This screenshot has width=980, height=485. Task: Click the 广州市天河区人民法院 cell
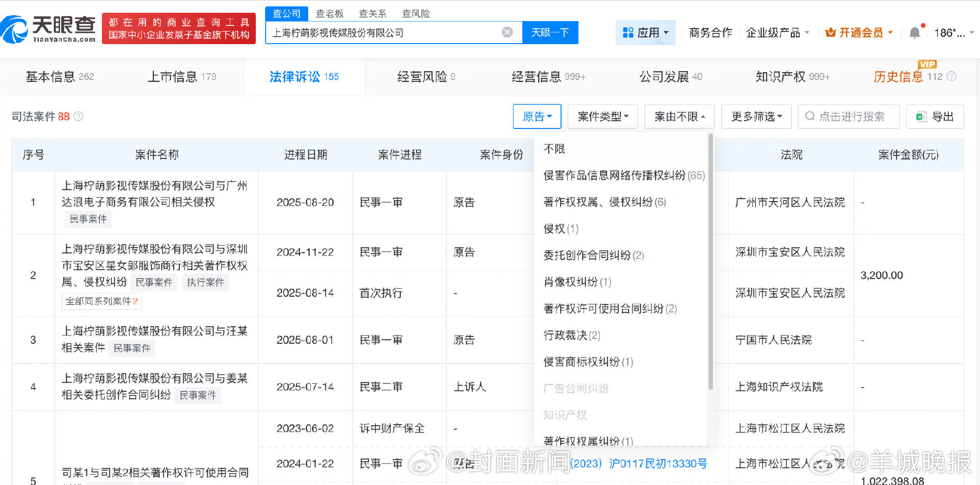(x=790, y=202)
